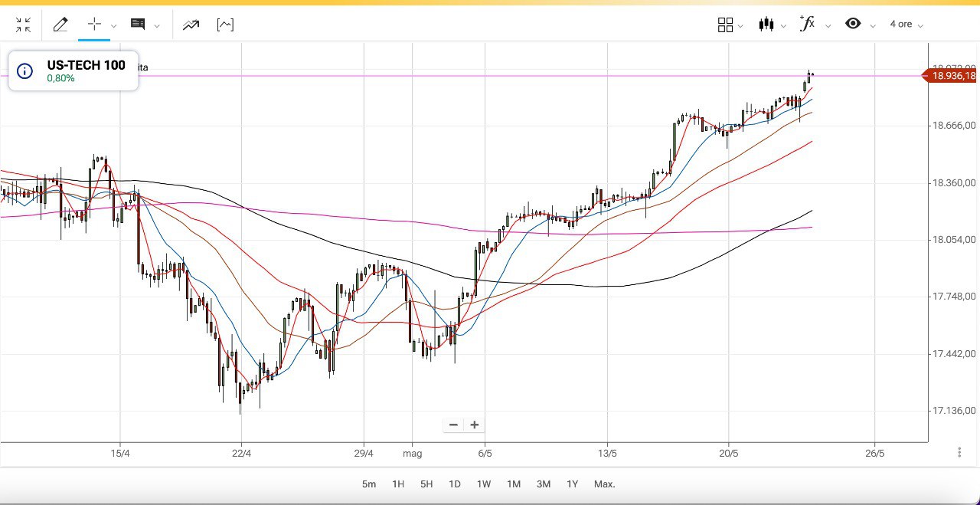Screen dimensions: 980x505
Task: Click the red 18.936,18 price label
Action: tap(952, 75)
